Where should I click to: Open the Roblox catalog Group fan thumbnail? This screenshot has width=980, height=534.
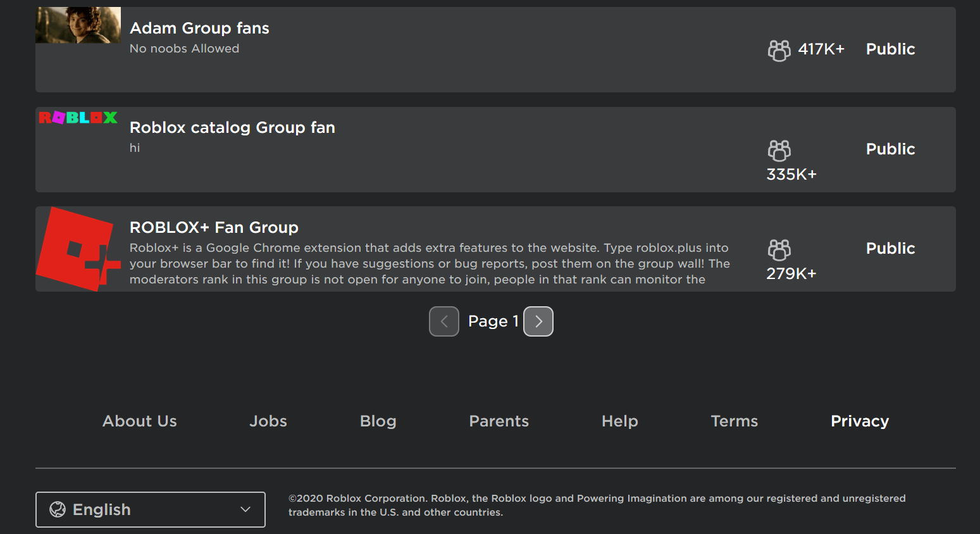pos(78,118)
